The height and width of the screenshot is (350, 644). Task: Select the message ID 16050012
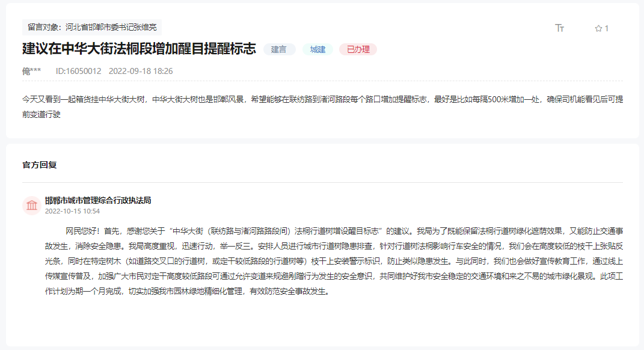click(78, 71)
